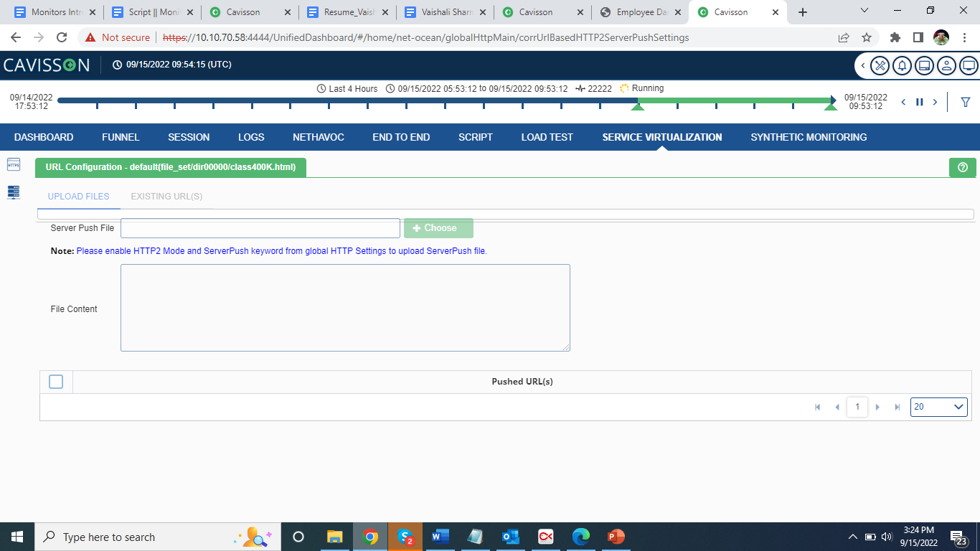Reload the page in Chrome
The width and height of the screenshot is (980, 551).
pyautogui.click(x=62, y=37)
